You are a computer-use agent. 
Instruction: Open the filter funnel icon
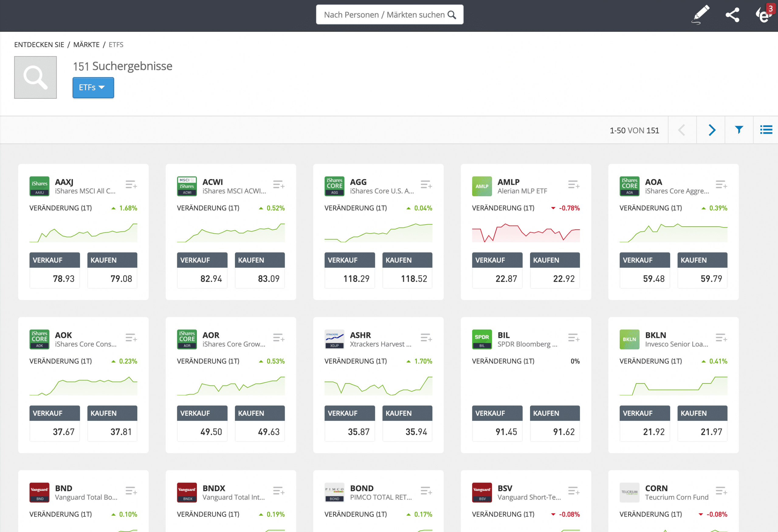pyautogui.click(x=739, y=130)
